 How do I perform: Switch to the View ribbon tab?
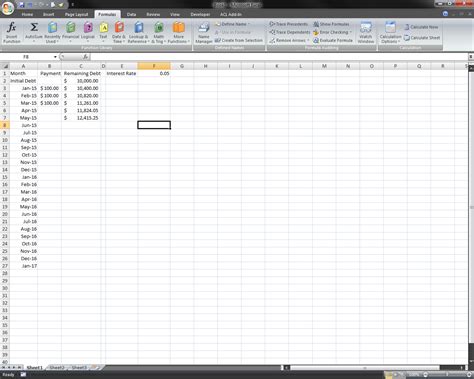(175, 14)
